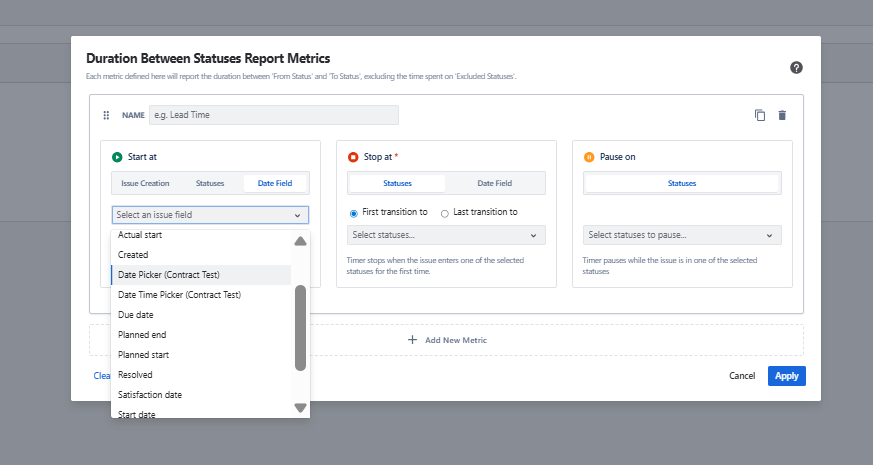Image resolution: width=873 pixels, height=465 pixels.
Task: Expand the Select statuses dropdown
Action: pyautogui.click(x=446, y=235)
